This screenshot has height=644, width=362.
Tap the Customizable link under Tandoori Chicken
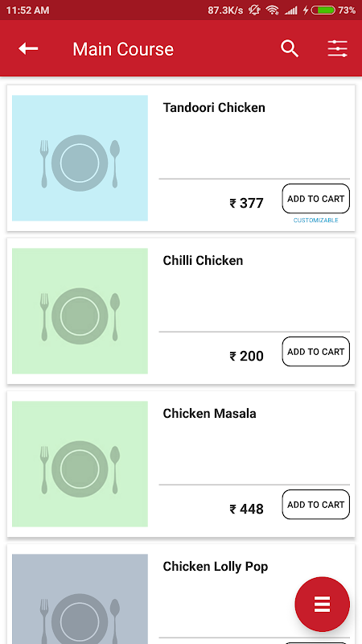pyautogui.click(x=315, y=221)
